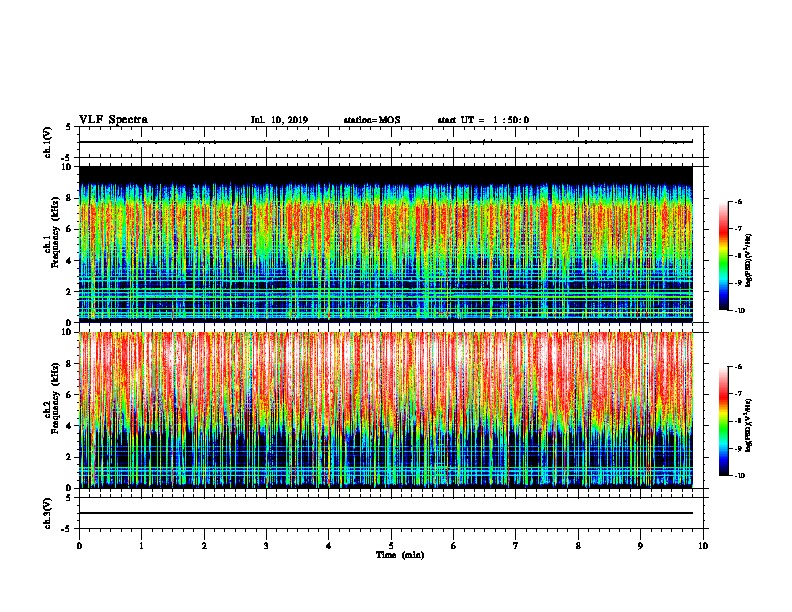The height and width of the screenshot is (612, 792).
Task: Click the ch.3 voltage waveform trace
Action: [x=386, y=513]
